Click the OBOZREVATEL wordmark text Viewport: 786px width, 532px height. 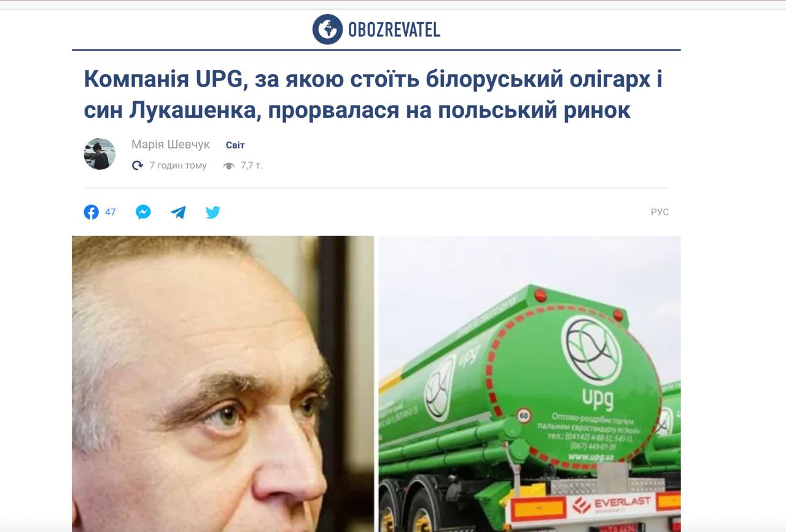tap(394, 29)
